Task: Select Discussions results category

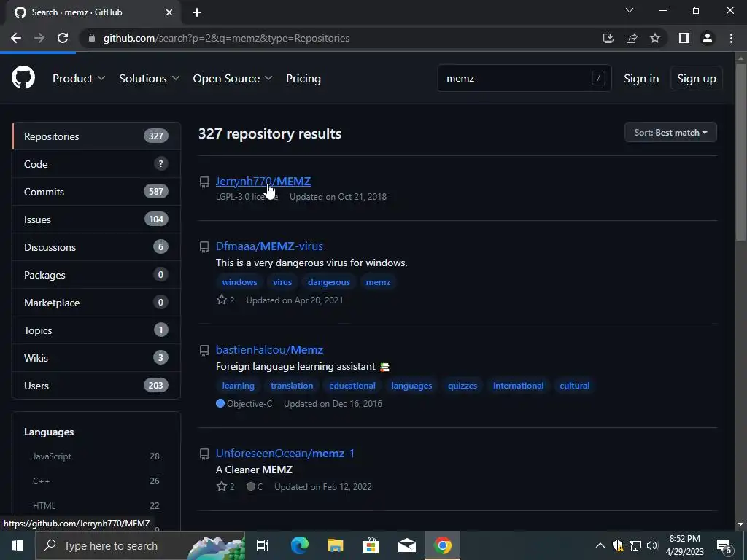Action: (x=96, y=246)
